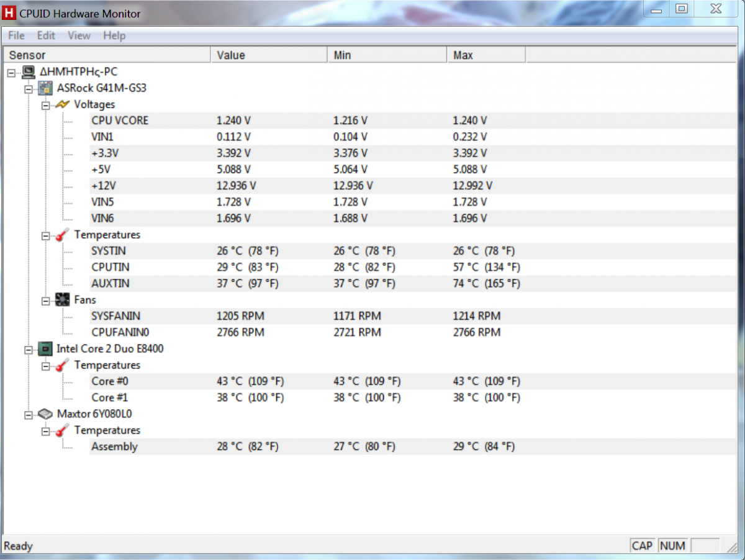The height and width of the screenshot is (560, 745).
Task: Click the computer icon beside ΔΗΜΉΤΡΗς-PC
Action: point(29,72)
